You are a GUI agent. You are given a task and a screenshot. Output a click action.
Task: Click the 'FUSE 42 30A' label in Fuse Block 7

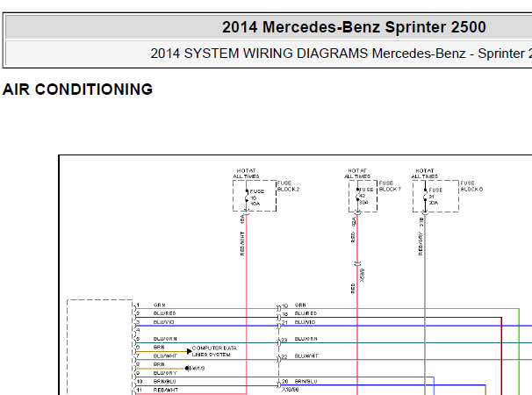365,196
